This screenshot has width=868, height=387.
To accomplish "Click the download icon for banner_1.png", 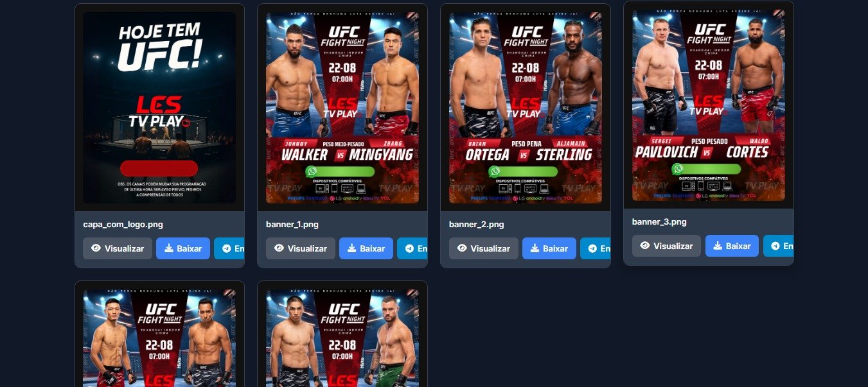I will [x=352, y=248].
